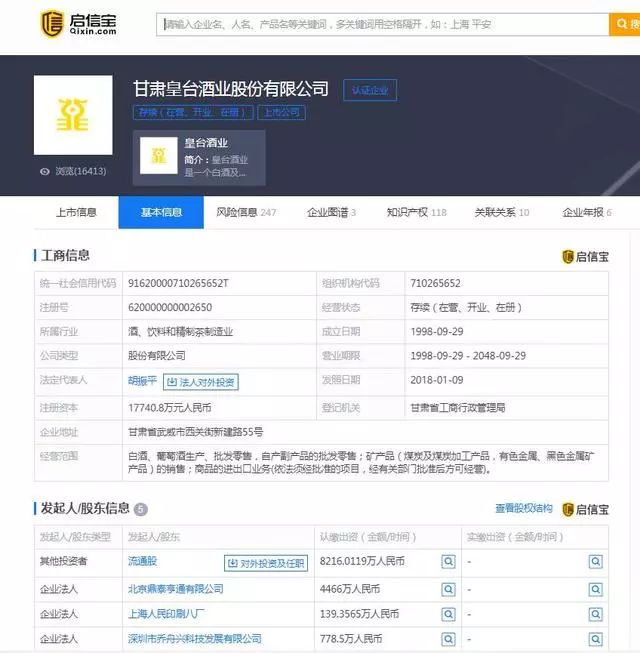Switch to the 知识产权 118 tab
The width and height of the screenshot is (640, 653).
tap(416, 212)
